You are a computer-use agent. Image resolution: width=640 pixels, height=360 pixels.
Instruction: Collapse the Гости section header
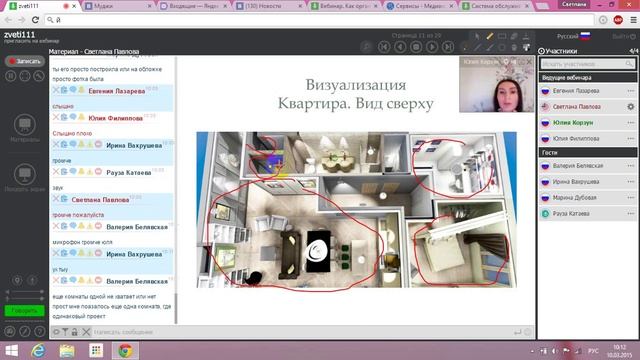tap(588, 152)
